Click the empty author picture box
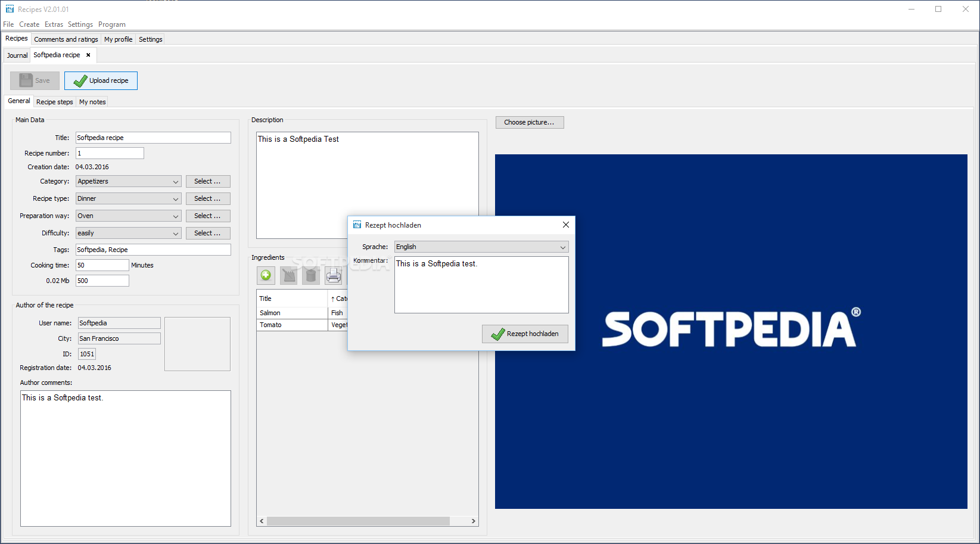The height and width of the screenshot is (544, 980). [197, 344]
